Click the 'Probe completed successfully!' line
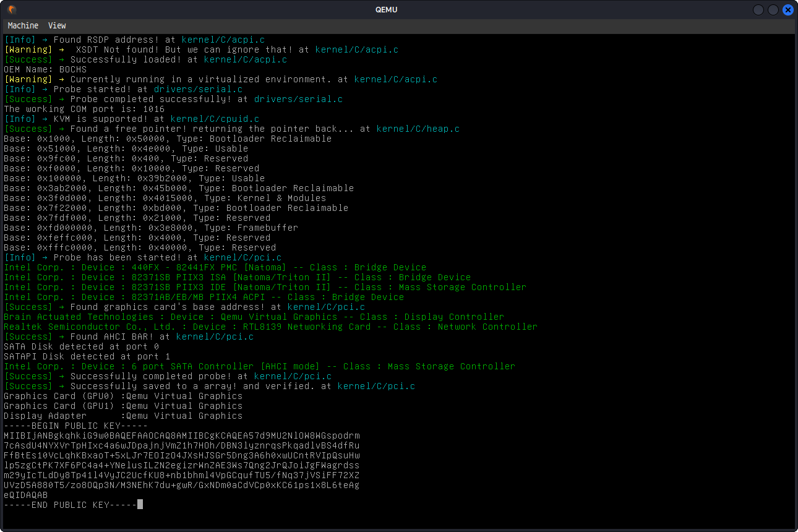Viewport: 798px width, 532px height. point(173,99)
